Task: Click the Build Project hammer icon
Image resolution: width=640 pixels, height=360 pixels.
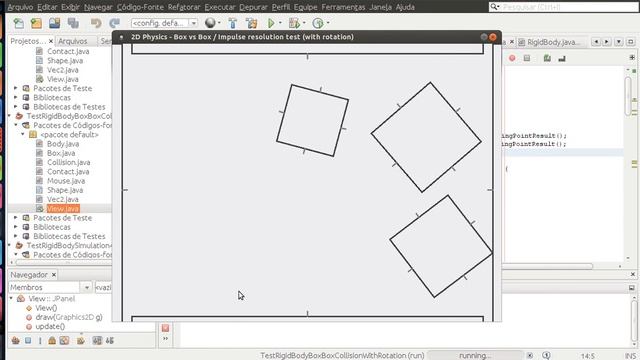Action: [233, 23]
